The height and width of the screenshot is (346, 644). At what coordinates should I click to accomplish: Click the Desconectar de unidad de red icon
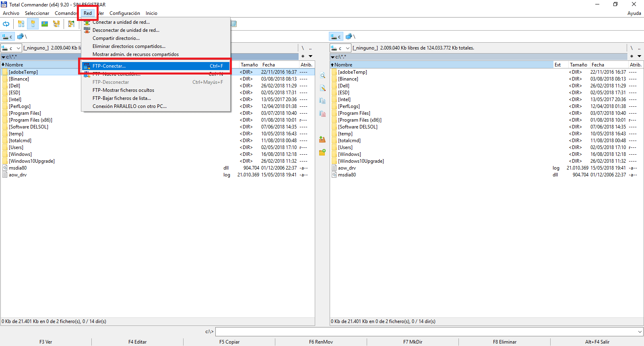click(x=87, y=30)
